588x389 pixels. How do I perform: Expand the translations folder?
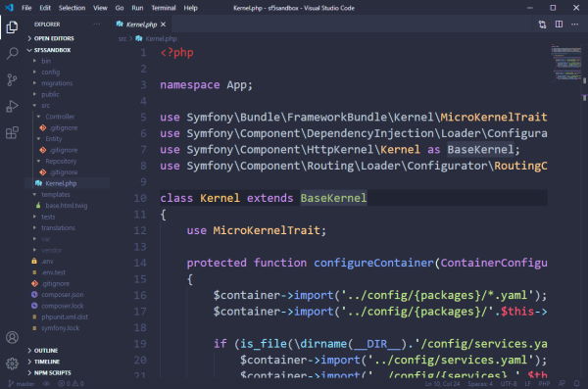tap(58, 227)
